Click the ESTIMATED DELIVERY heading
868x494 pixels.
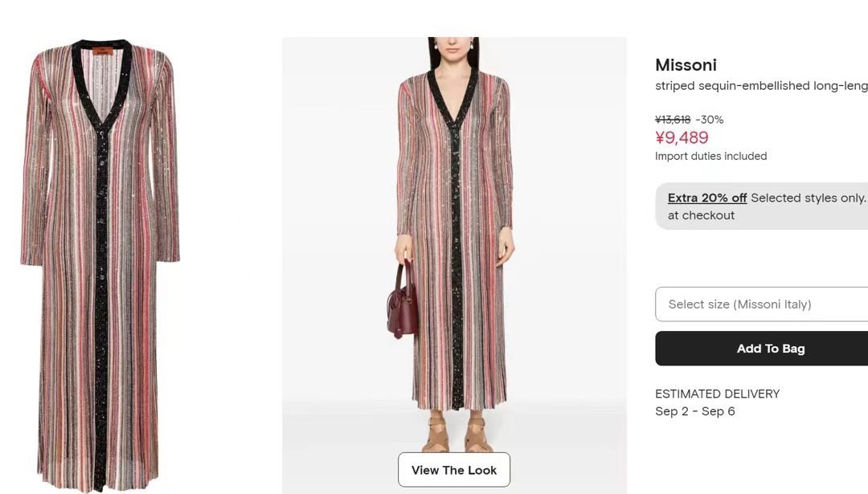point(718,394)
